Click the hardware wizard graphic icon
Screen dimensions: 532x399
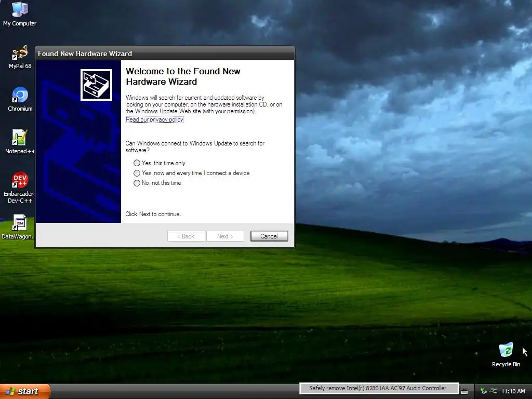point(96,85)
